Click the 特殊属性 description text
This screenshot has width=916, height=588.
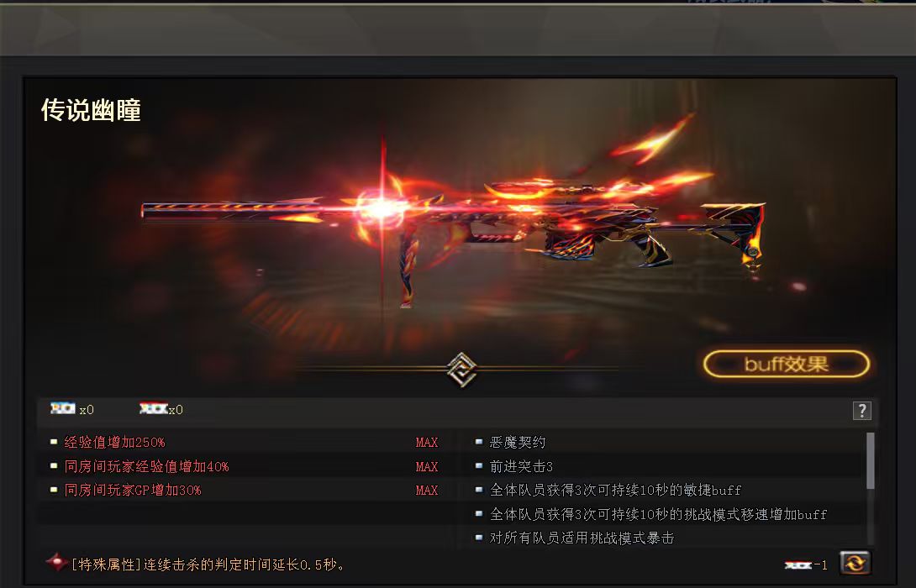208,564
